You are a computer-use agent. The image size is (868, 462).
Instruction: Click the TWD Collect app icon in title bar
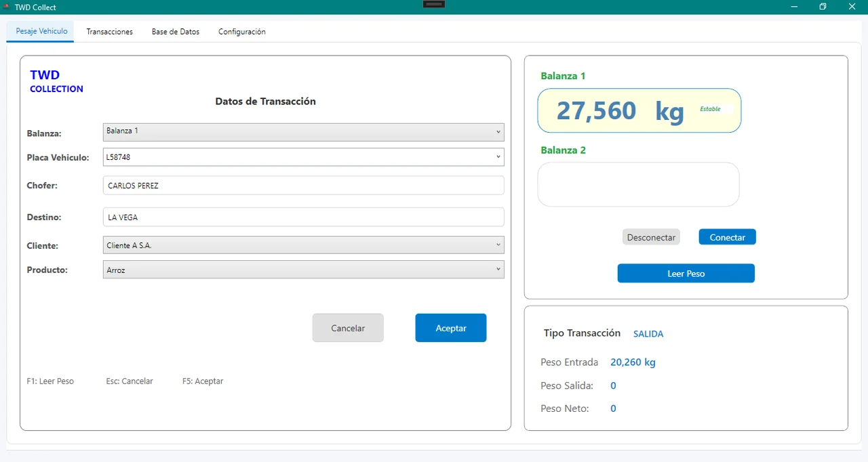point(6,7)
